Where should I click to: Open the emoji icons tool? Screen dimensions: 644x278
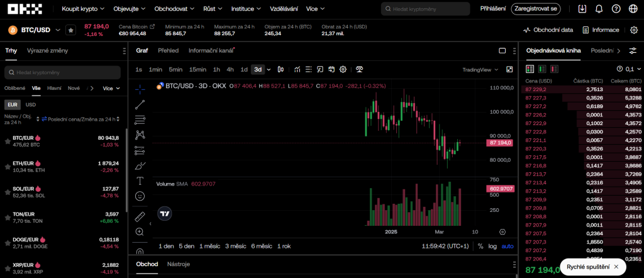click(140, 196)
